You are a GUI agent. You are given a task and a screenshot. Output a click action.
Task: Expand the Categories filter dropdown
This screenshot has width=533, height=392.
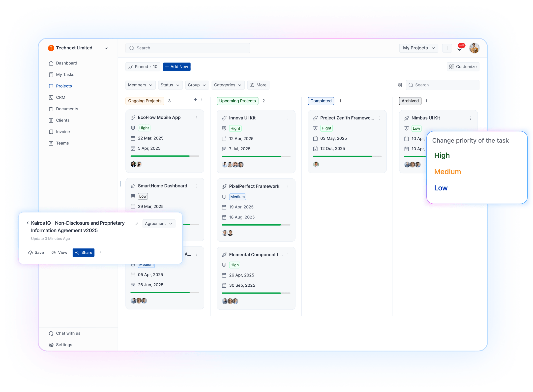[x=228, y=85]
